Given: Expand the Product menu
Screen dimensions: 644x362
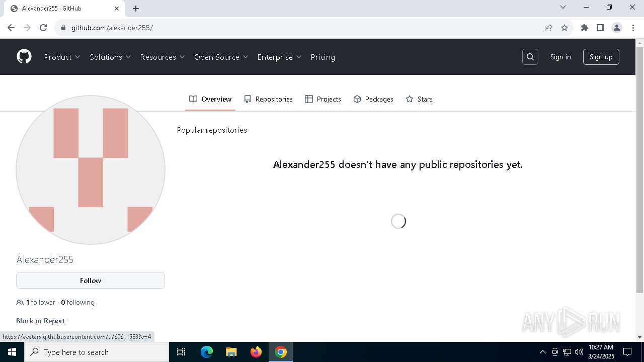Looking at the screenshot, I should (x=62, y=57).
